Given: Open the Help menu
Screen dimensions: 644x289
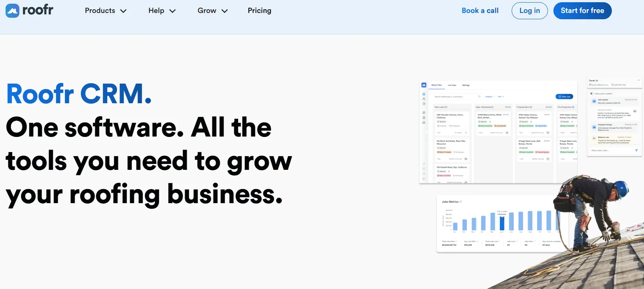Looking at the screenshot, I should click(156, 11).
